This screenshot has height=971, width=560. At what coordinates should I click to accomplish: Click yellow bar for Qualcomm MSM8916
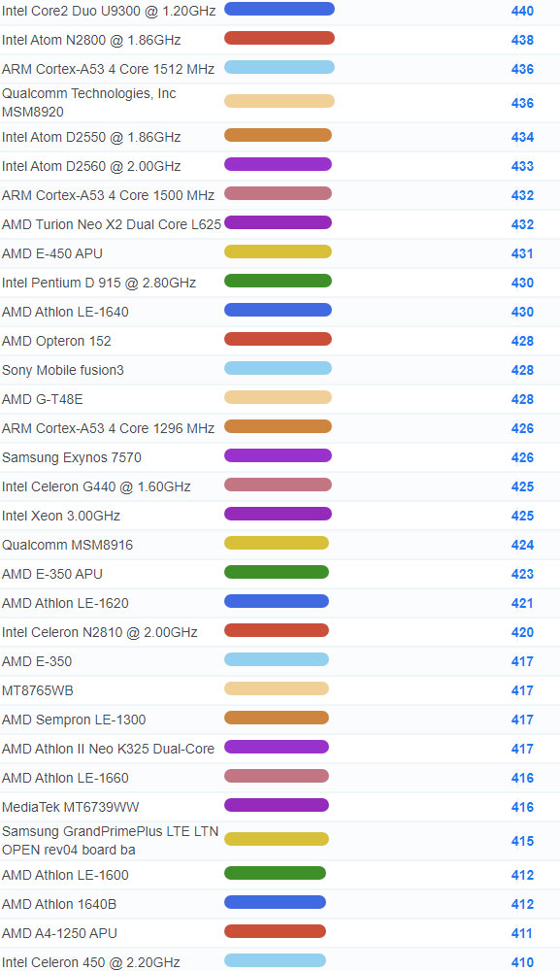[x=277, y=543]
